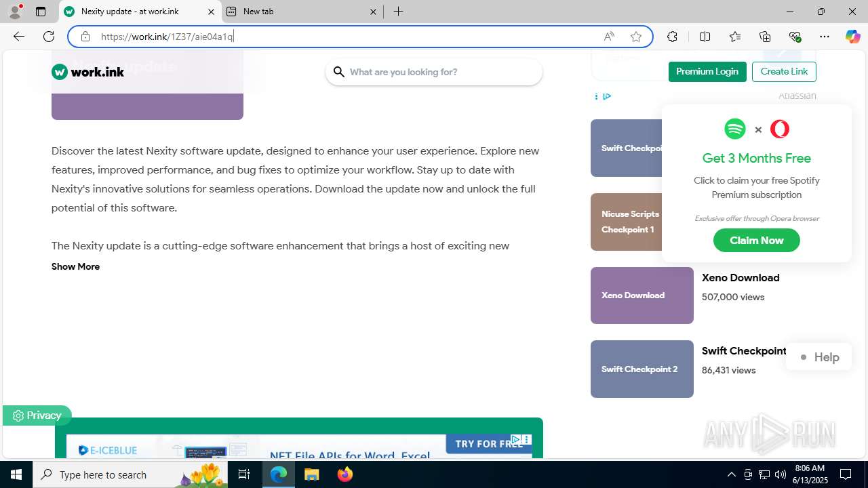Open Task View on taskbar
Viewport: 868px width, 488px height.
(244, 474)
